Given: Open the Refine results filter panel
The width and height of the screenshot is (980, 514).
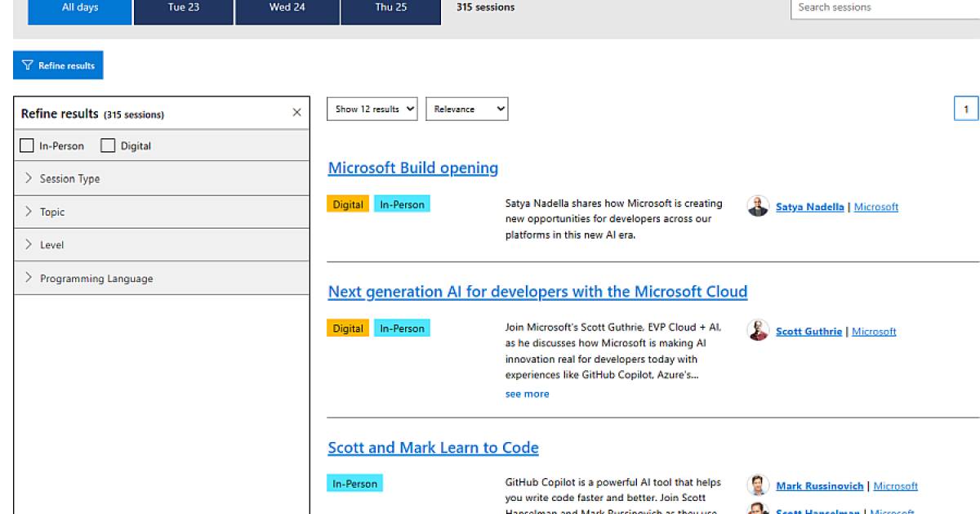Looking at the screenshot, I should pos(57,65).
